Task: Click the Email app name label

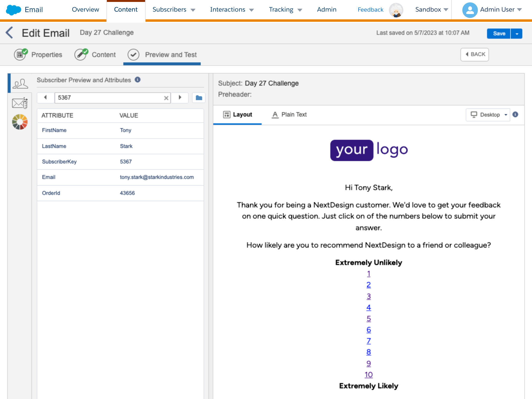Action: point(34,10)
